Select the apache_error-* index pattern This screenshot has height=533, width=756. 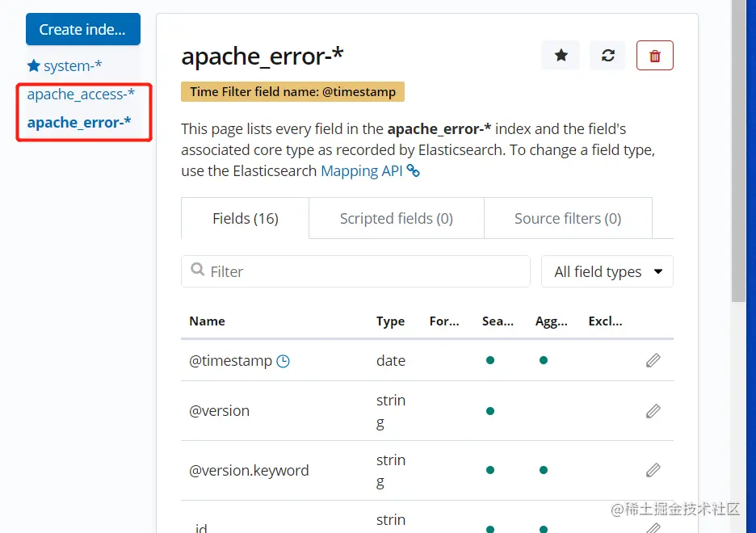[x=79, y=123]
